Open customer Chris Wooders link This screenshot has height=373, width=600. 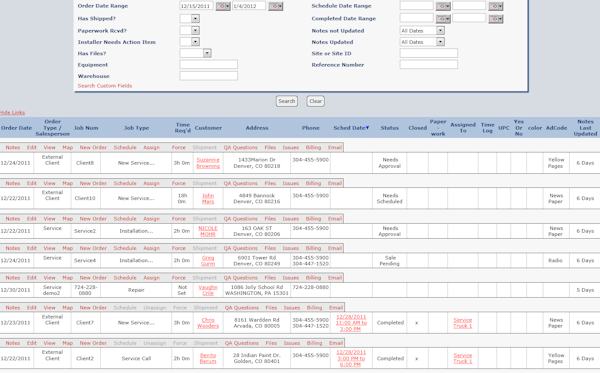coord(208,323)
